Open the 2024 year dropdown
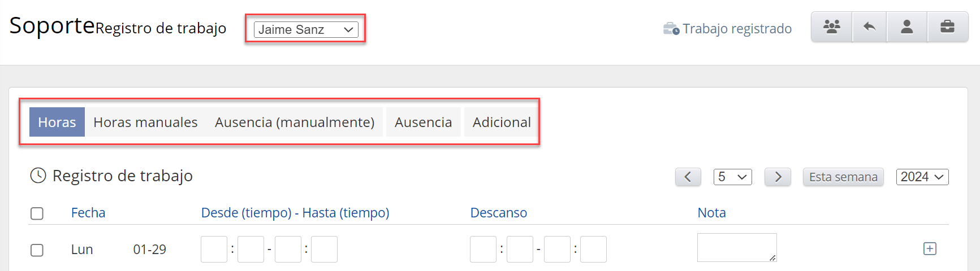 (x=922, y=177)
